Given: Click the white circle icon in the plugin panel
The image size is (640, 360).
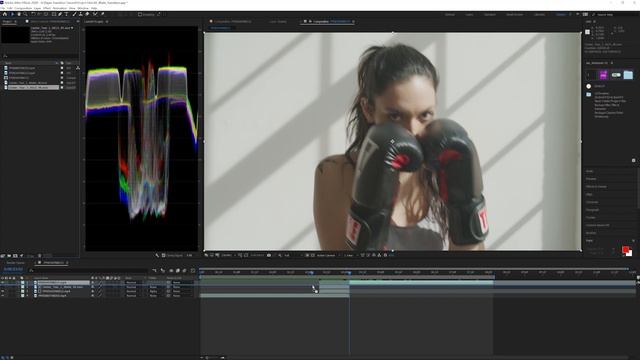Looking at the screenshot, I should (x=589, y=86).
